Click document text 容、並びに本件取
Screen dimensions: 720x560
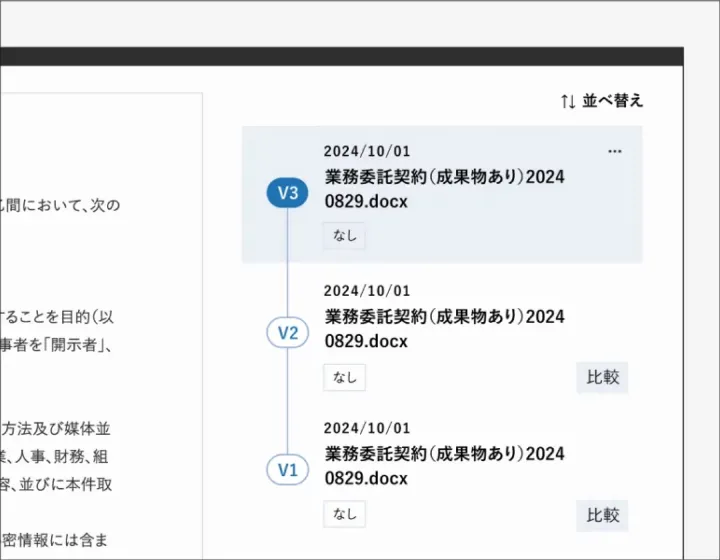[56, 485]
